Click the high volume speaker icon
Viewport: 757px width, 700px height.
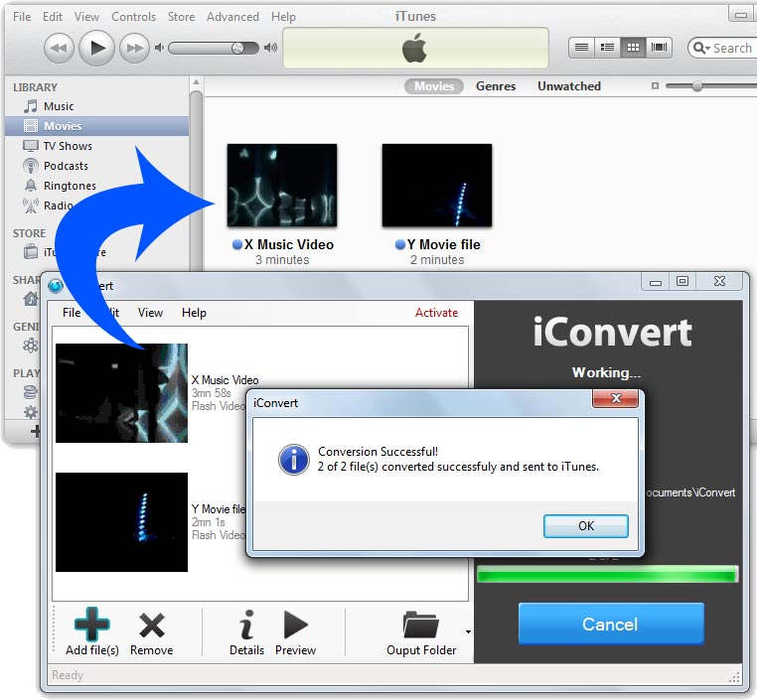[x=270, y=48]
